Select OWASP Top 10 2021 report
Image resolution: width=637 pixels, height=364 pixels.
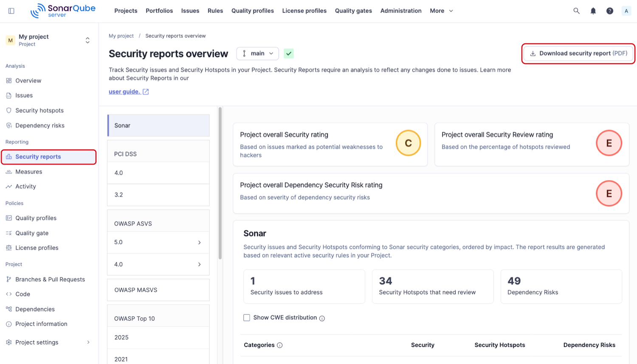point(158,357)
